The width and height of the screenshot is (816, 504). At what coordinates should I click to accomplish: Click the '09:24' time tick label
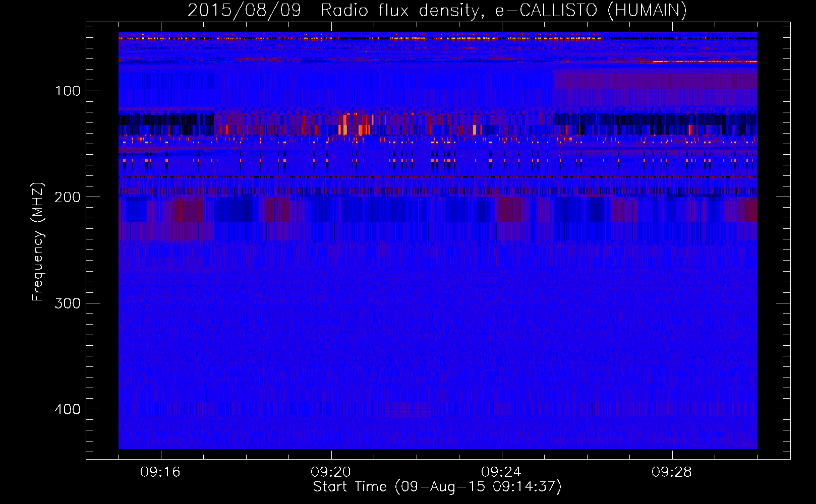pyautogui.click(x=501, y=472)
